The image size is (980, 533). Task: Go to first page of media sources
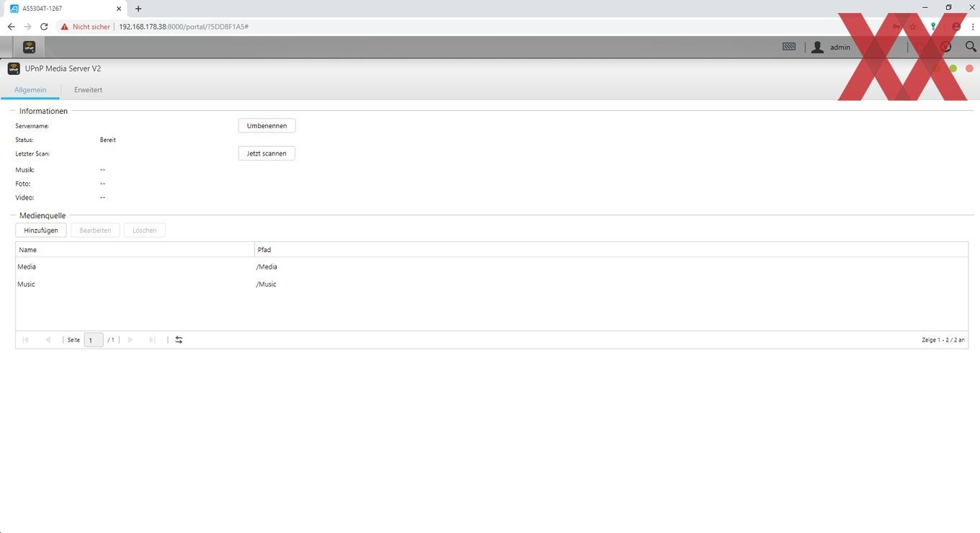click(25, 340)
